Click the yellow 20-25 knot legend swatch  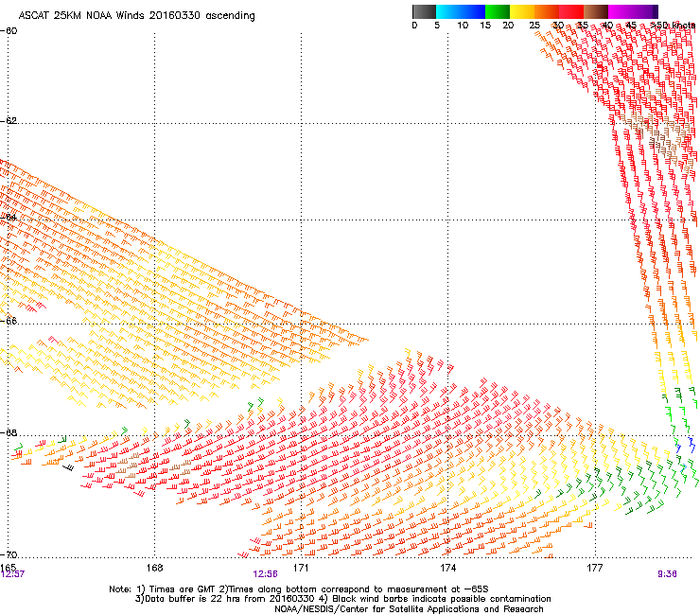[522, 11]
